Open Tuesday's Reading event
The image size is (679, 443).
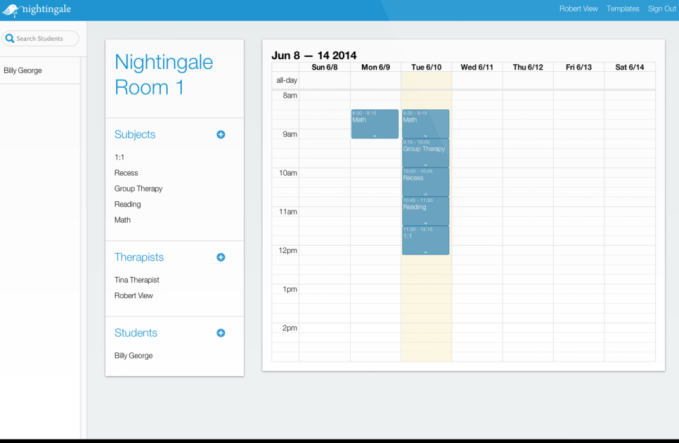pos(426,211)
